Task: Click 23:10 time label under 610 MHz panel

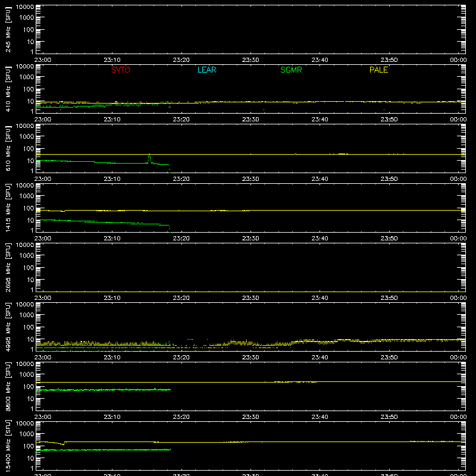Action: pyautogui.click(x=112, y=179)
